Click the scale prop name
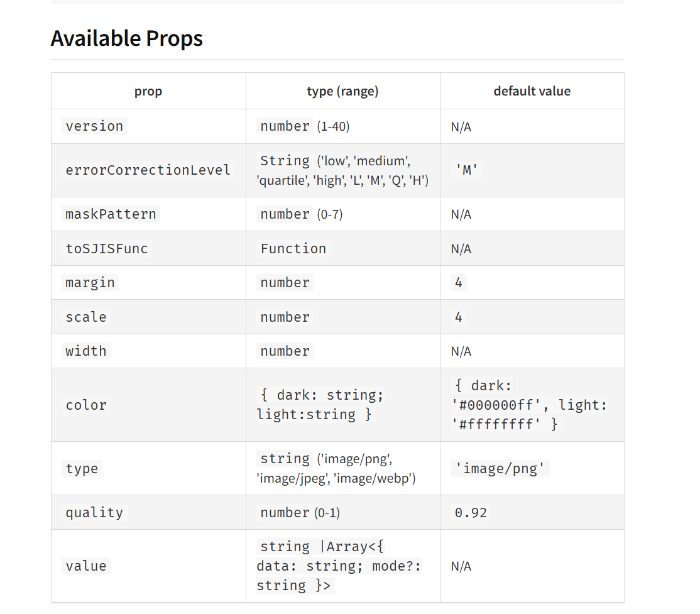Viewport: 700px width, 614px height. coord(85,317)
